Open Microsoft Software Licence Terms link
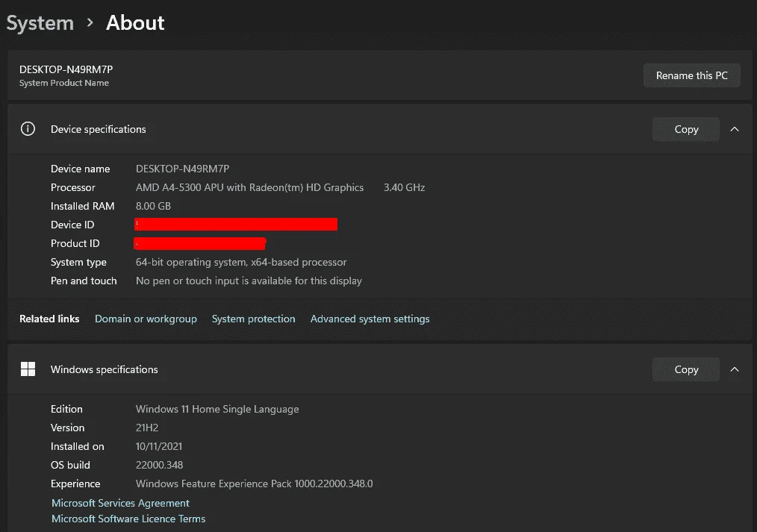The width and height of the screenshot is (757, 532). tap(128, 519)
